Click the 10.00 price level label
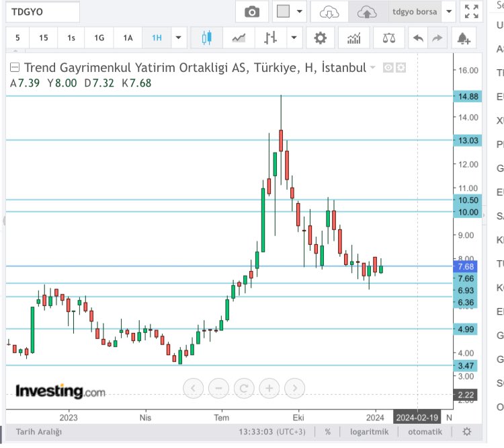Screen dimensions: 504x448 pyautogui.click(x=468, y=213)
